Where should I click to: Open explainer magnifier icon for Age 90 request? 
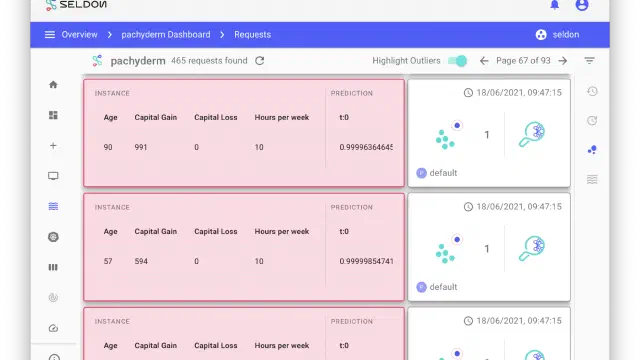tap(532, 134)
